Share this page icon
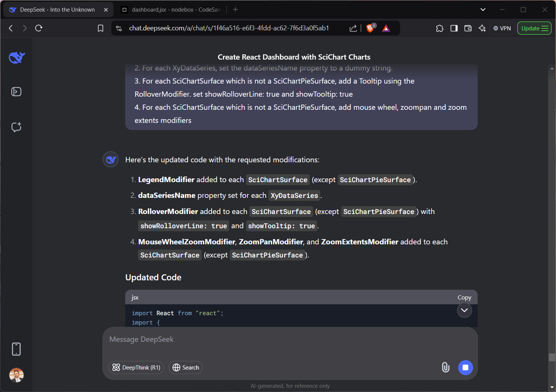The height and width of the screenshot is (392, 556). [353, 28]
